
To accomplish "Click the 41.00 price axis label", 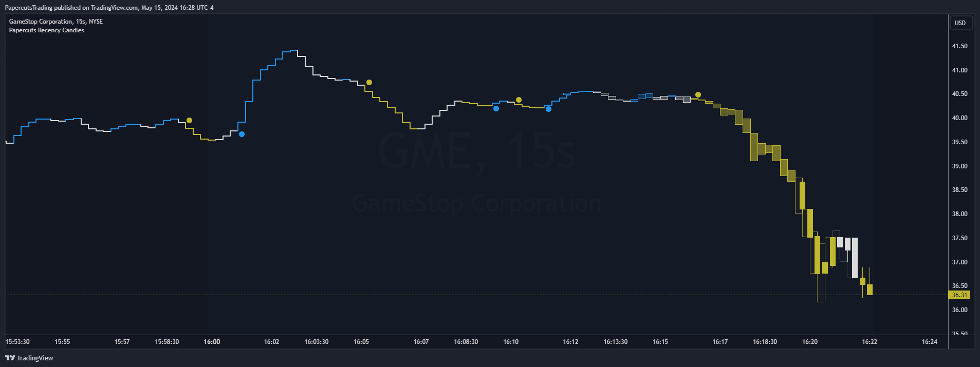I will (x=959, y=70).
